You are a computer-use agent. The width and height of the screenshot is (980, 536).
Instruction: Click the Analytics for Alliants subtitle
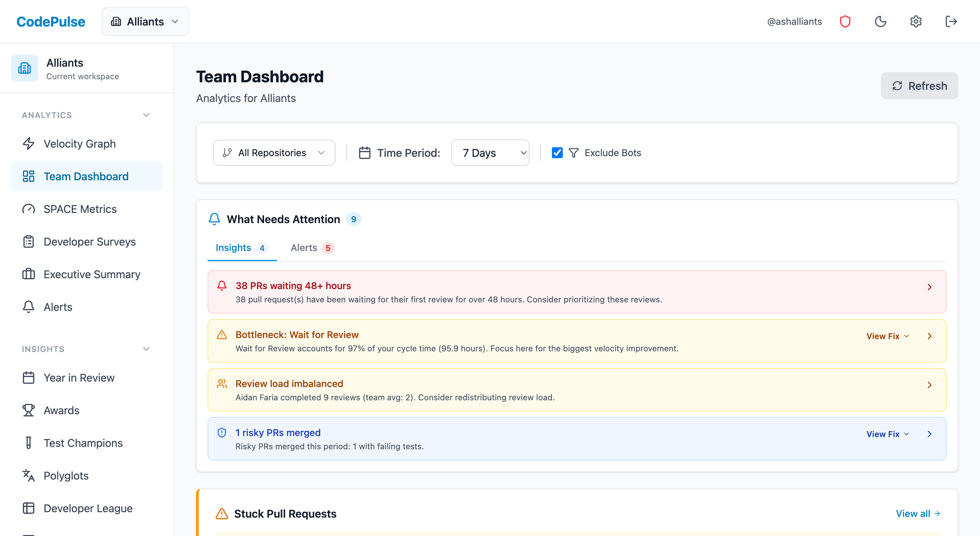(x=246, y=98)
